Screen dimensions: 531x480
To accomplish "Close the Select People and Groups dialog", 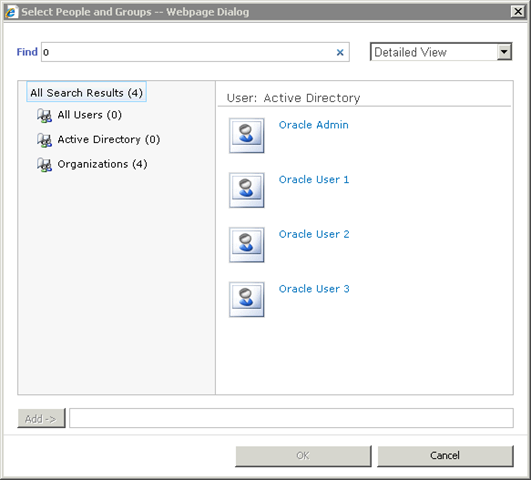I will (518, 12).
